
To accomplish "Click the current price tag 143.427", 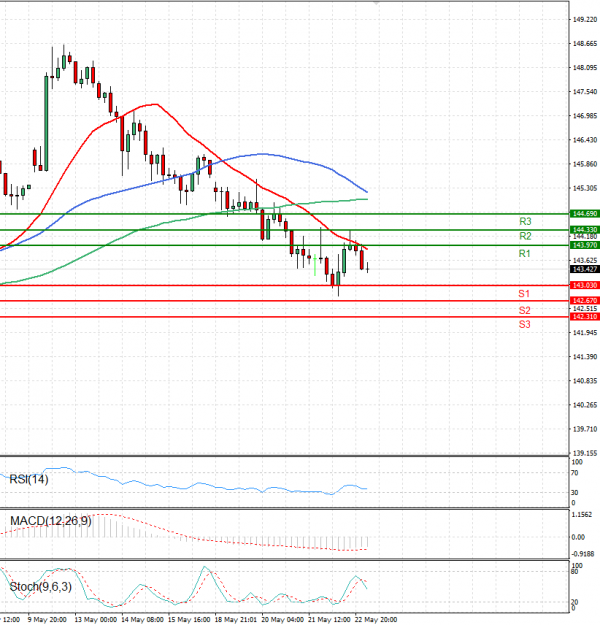I will 584,269.
